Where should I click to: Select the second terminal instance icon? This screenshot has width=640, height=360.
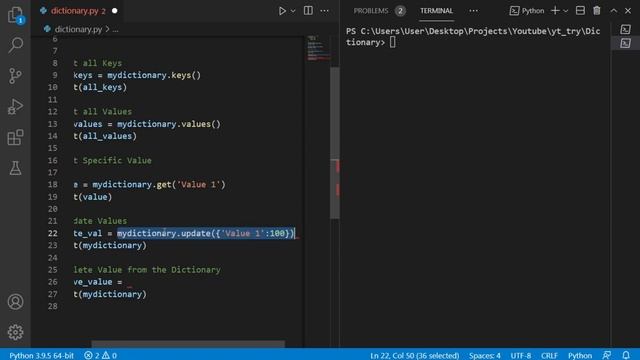(x=625, y=43)
